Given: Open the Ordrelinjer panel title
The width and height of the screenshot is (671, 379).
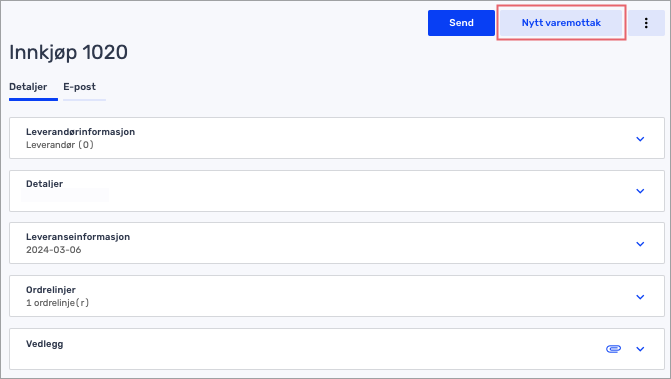Looking at the screenshot, I should click(51, 290).
